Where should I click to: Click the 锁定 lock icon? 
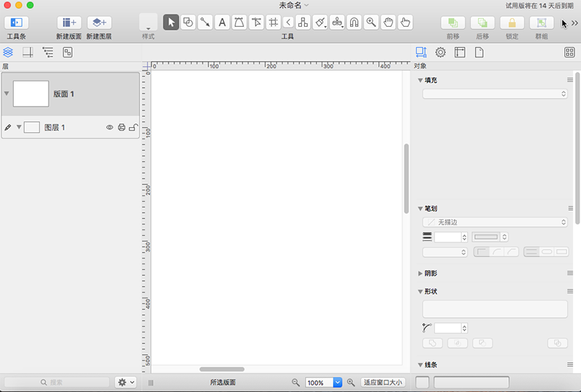[512, 23]
